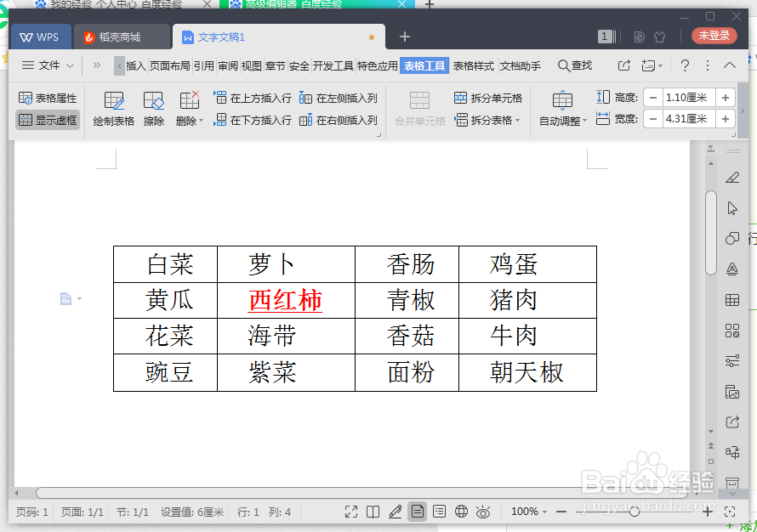Viewport: 757px width, 532px height.
Task: Activate the full-screen icon in status bar
Action: (351, 512)
